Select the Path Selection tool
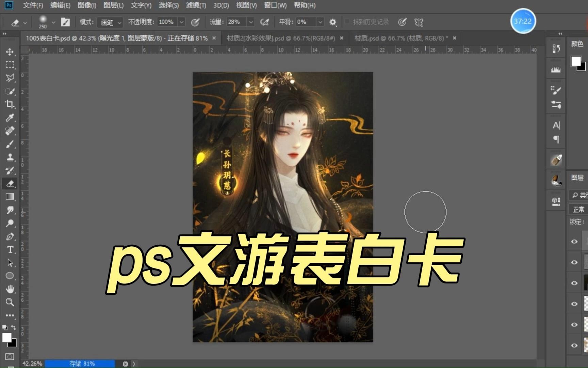The width and height of the screenshot is (588, 368). pos(10,263)
